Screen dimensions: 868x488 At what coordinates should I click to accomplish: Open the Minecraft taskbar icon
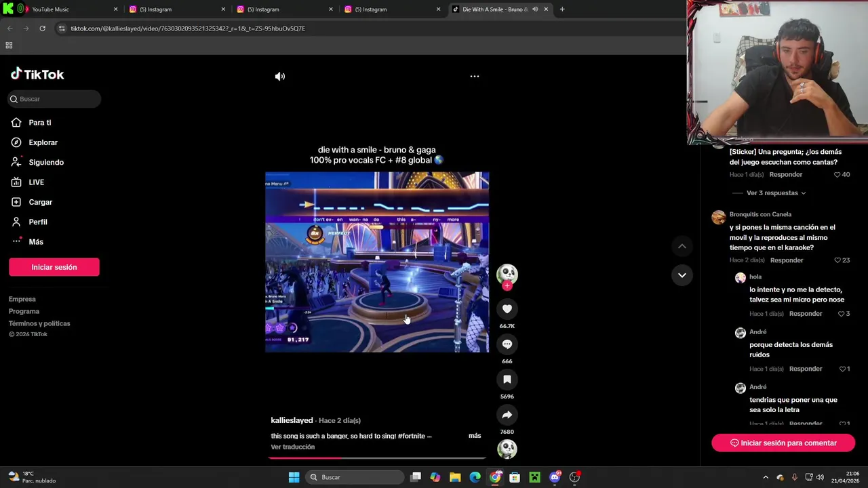point(534,477)
